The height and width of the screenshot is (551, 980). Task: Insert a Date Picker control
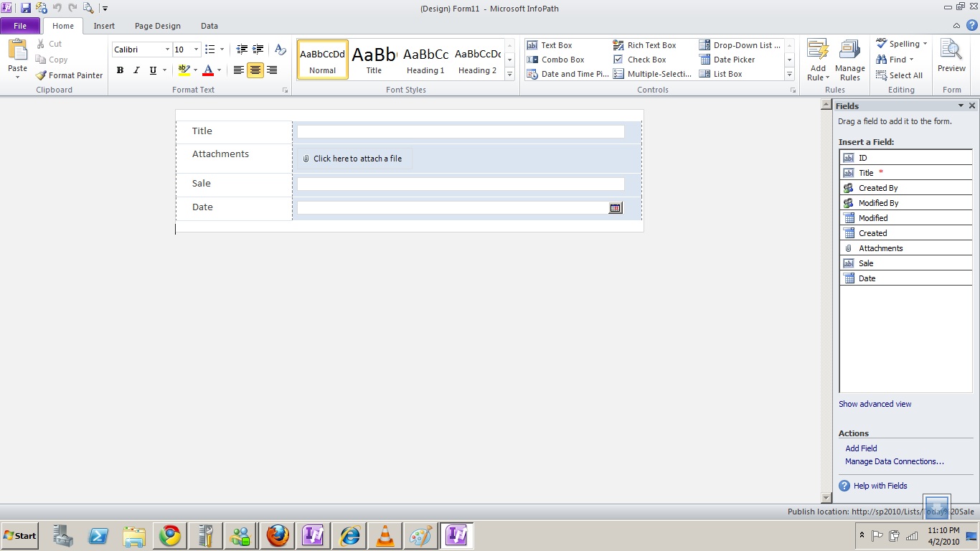coord(734,60)
